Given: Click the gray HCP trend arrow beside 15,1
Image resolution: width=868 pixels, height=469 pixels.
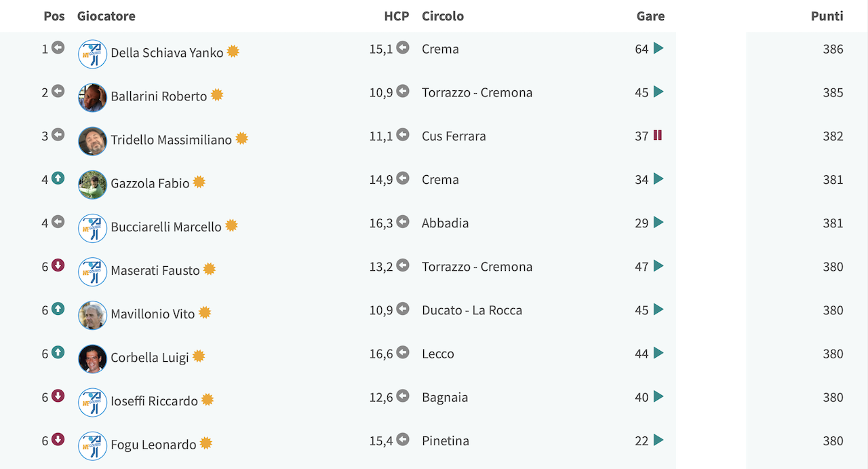Looking at the screenshot, I should [403, 48].
